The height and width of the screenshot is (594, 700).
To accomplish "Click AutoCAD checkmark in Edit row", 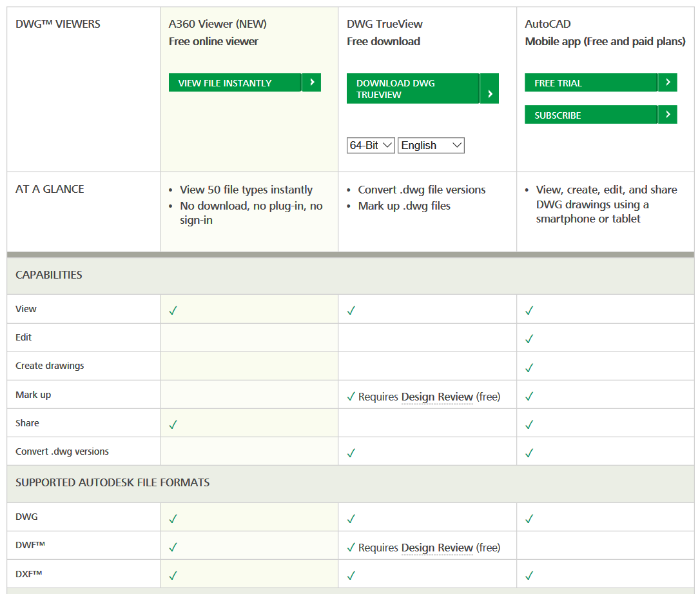I will tap(529, 339).
